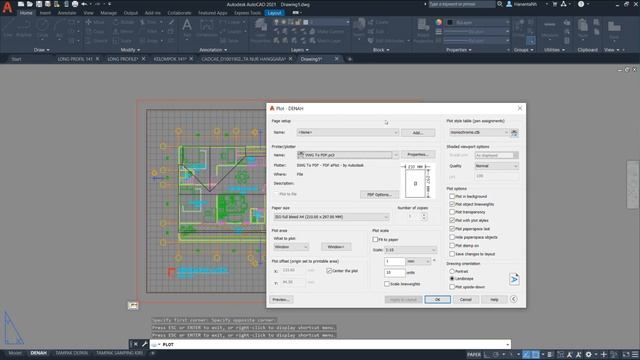The width and height of the screenshot is (640, 360).
Task: Open the shaded viewport Quality dropdown
Action: [x=496, y=166]
